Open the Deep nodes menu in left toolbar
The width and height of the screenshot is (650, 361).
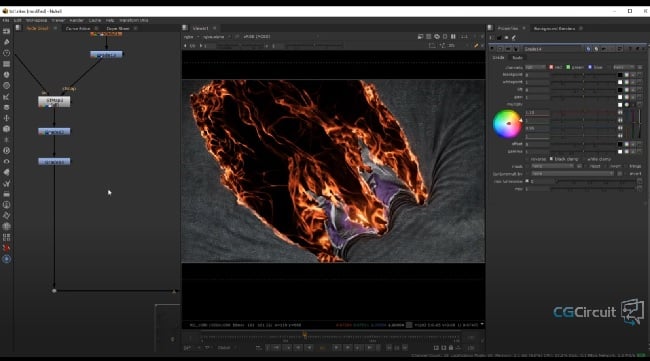(x=6, y=150)
